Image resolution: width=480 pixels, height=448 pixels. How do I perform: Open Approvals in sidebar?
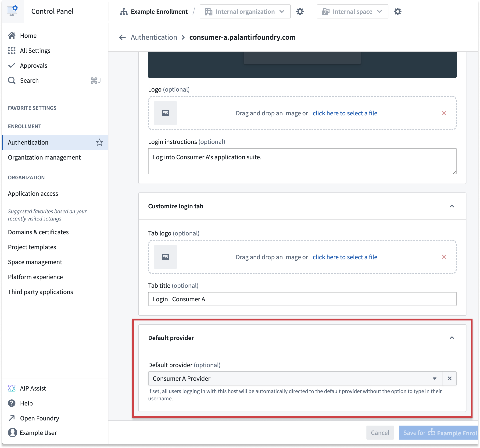tap(55, 65)
